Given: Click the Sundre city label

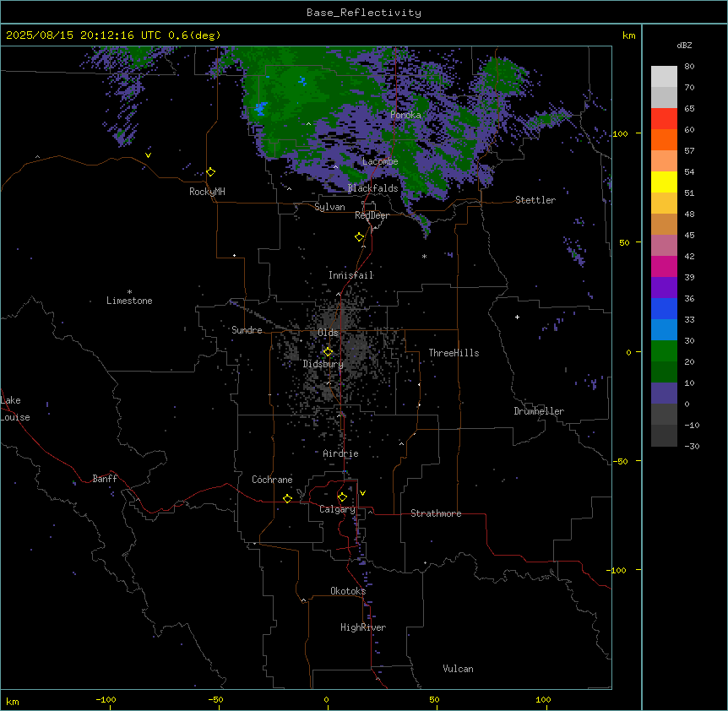Looking at the screenshot, I should coord(247,330).
